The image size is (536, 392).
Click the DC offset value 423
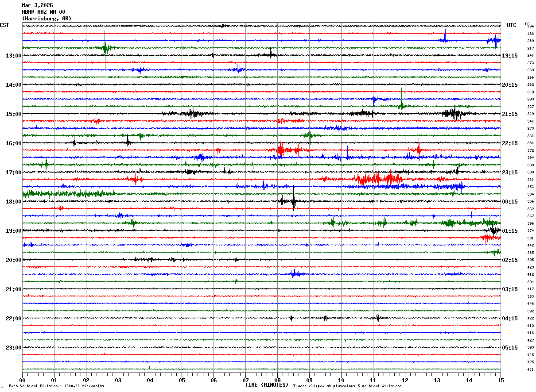pyautogui.click(x=530, y=267)
